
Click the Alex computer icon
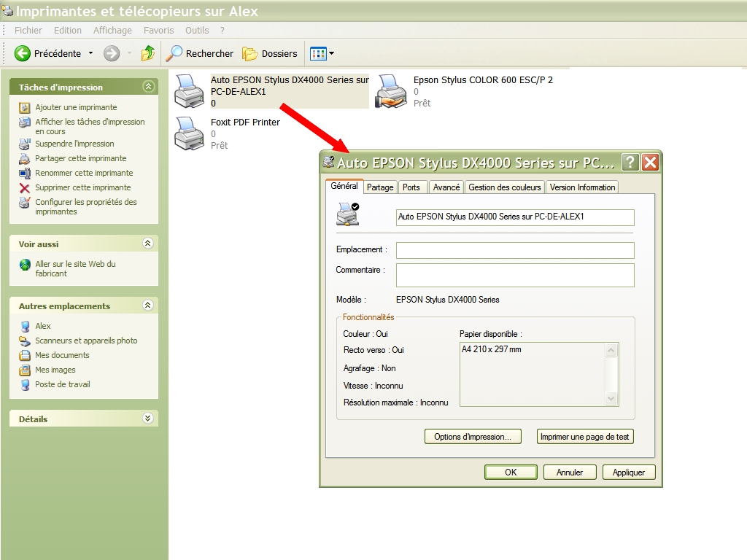click(x=25, y=326)
